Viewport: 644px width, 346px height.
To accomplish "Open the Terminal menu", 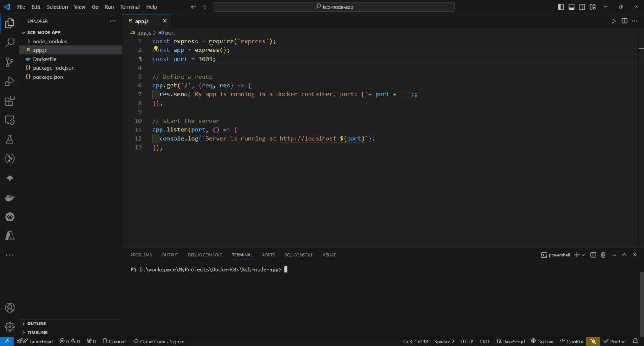I will (130, 7).
